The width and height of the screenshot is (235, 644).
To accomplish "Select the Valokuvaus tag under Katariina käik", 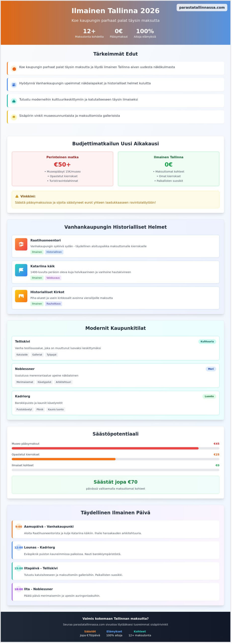I will click(x=53, y=278).
